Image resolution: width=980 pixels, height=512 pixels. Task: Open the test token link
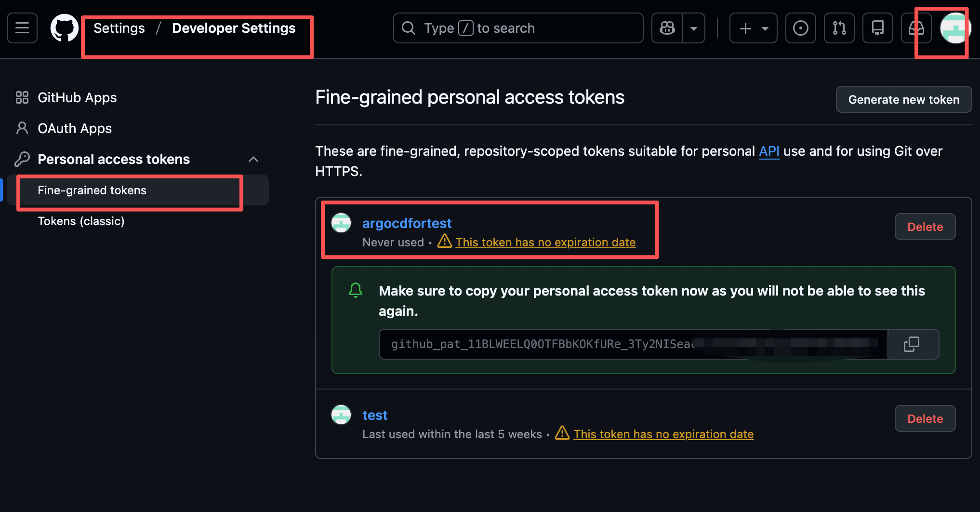[375, 415]
